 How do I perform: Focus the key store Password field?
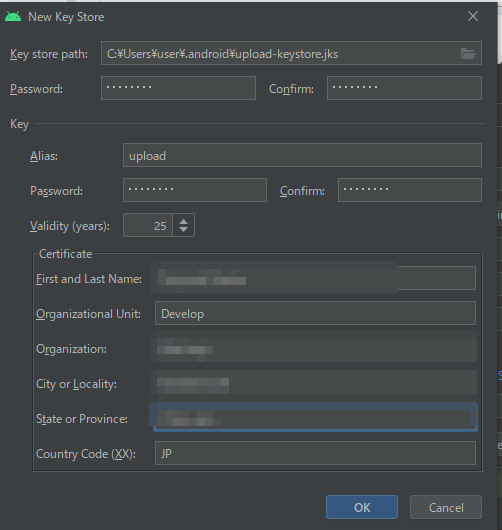point(178,88)
